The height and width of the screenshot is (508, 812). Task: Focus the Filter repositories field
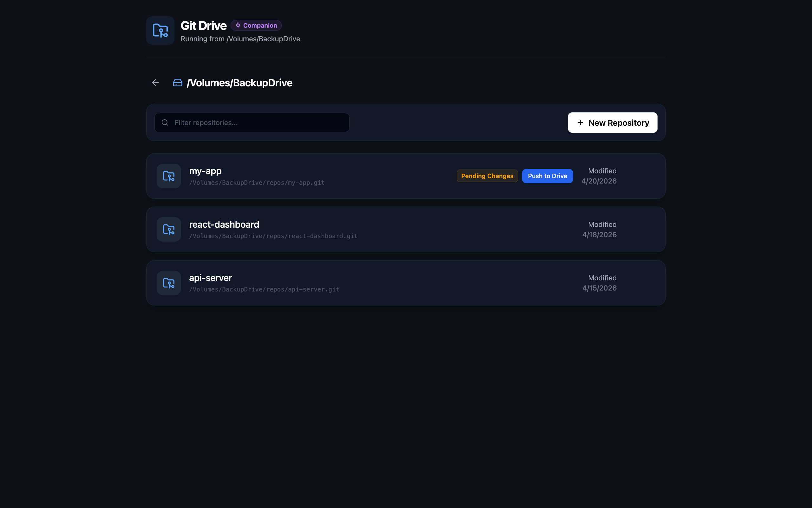[x=252, y=123]
